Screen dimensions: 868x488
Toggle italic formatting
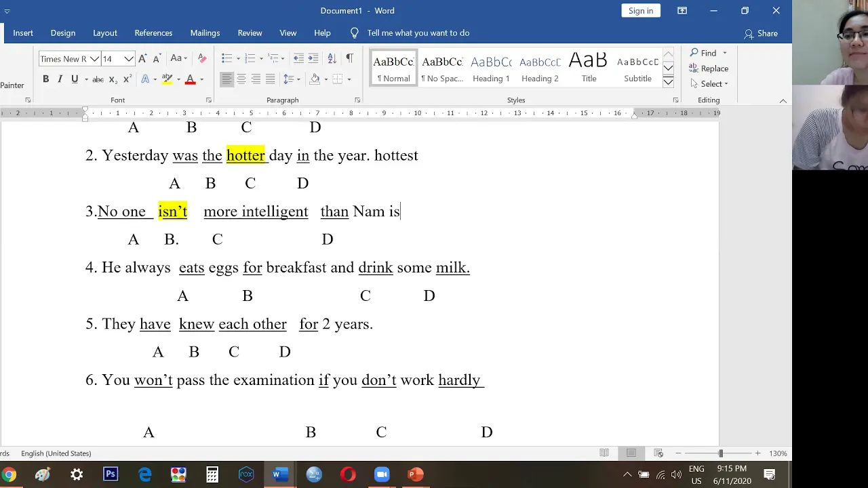(x=60, y=79)
